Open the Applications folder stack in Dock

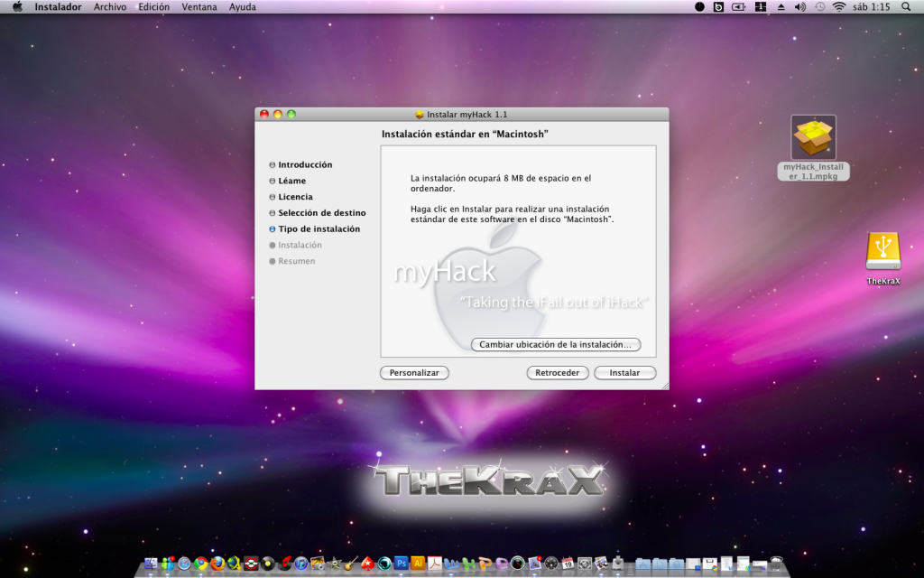point(642,564)
